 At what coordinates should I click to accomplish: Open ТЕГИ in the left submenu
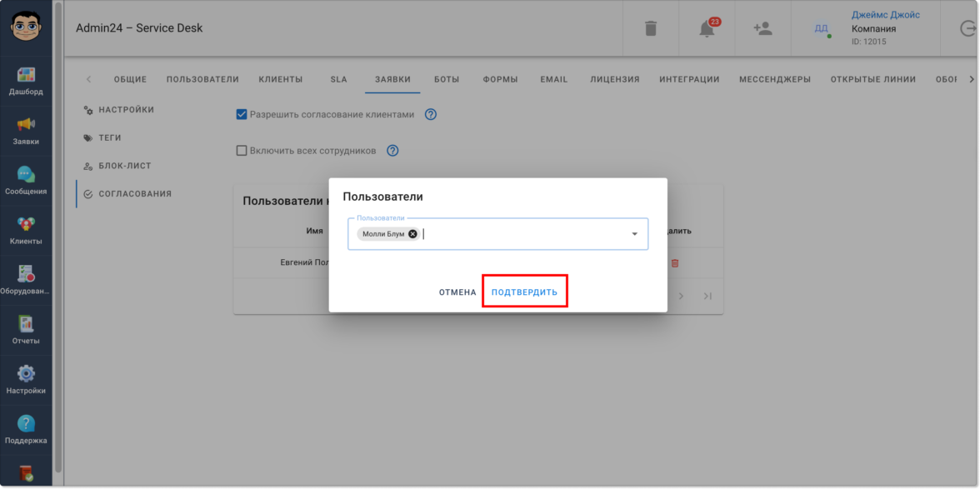tap(102, 138)
